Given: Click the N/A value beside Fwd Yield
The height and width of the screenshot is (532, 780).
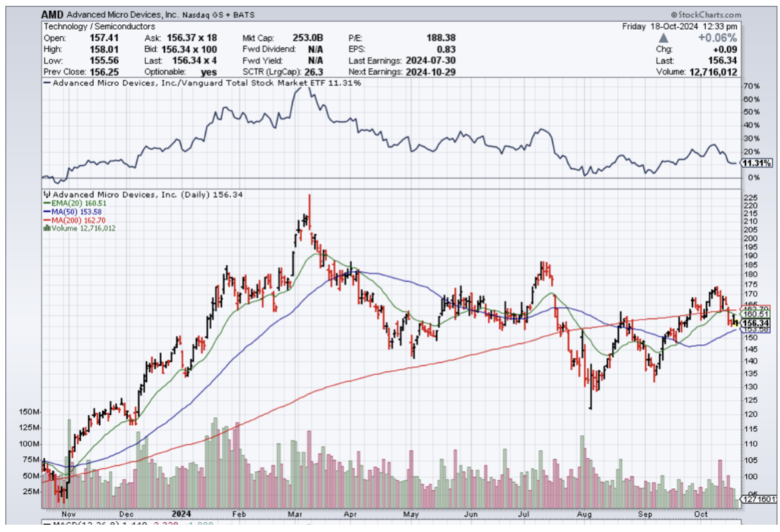Looking at the screenshot, I should click(316, 61).
